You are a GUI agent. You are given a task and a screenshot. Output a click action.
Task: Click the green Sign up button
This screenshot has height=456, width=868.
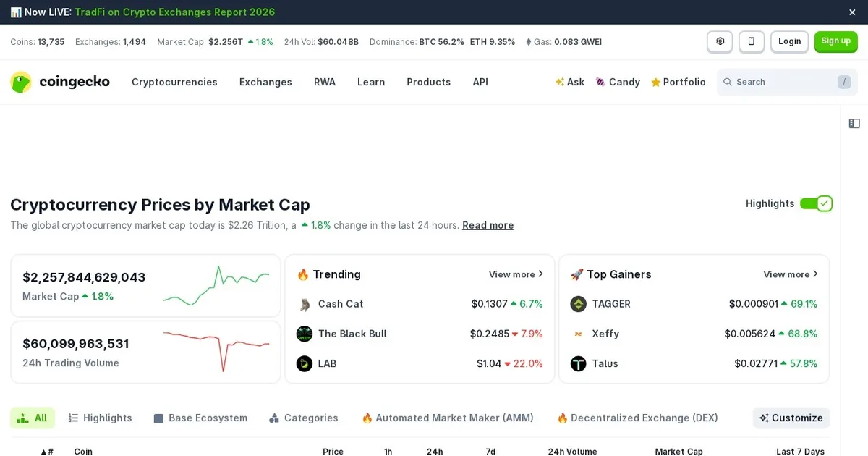click(x=835, y=41)
